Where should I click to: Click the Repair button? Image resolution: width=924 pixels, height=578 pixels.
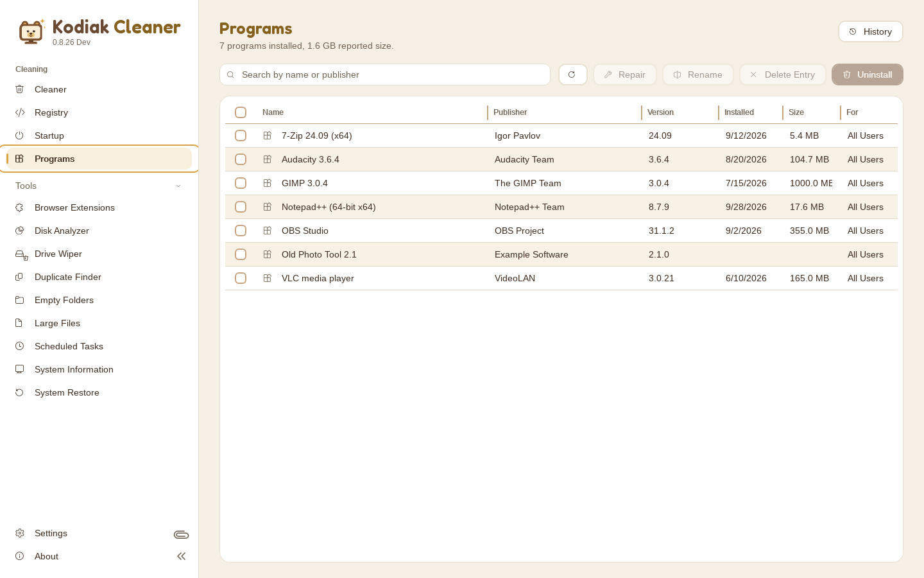click(x=625, y=74)
